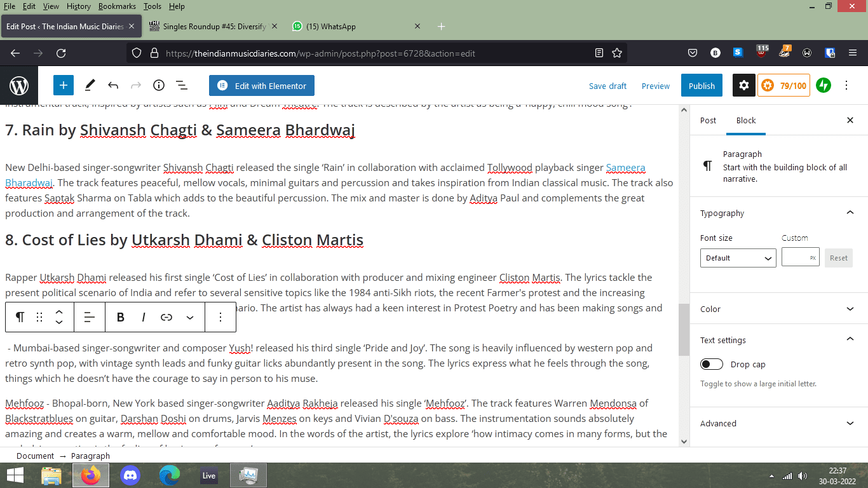Switch to the Post sidebar tab
This screenshot has width=868, height=488.
click(708, 120)
